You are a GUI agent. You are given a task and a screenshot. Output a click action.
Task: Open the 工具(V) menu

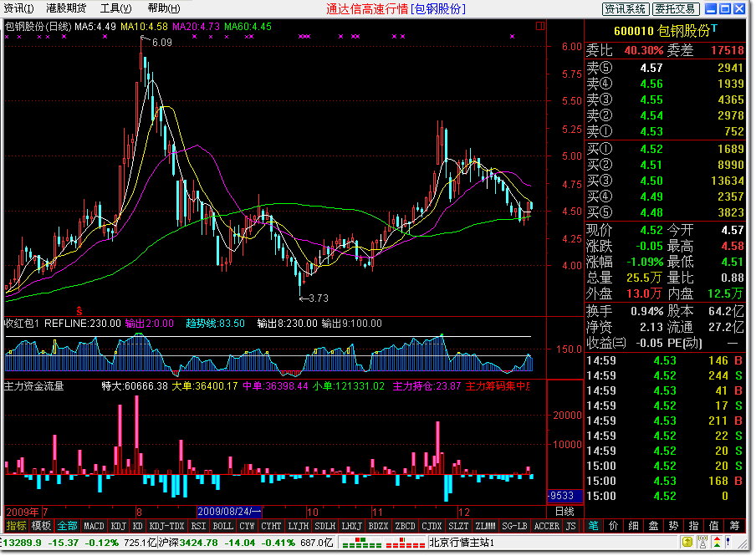(115, 8)
